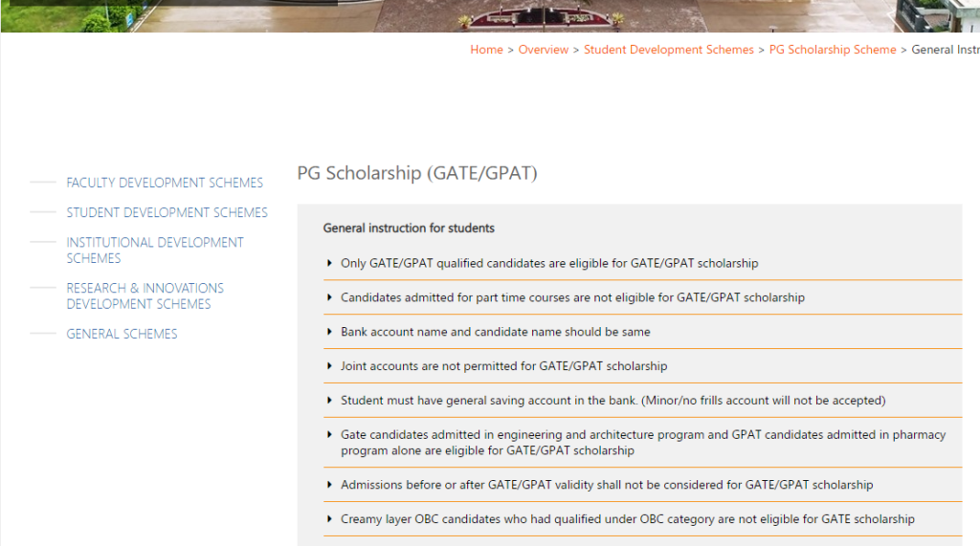Click the PG Scholarship (GATE/GPAT) heading
980x546 pixels.
(417, 173)
